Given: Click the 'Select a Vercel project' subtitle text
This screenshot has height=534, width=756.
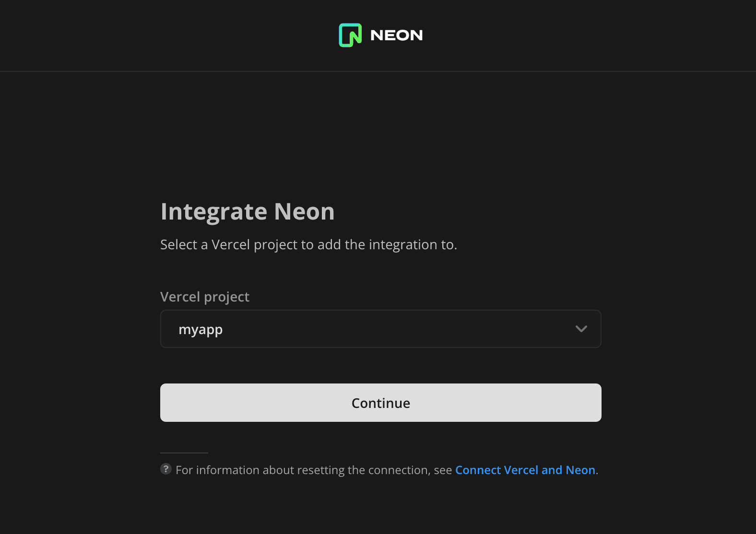Looking at the screenshot, I should 308,244.
